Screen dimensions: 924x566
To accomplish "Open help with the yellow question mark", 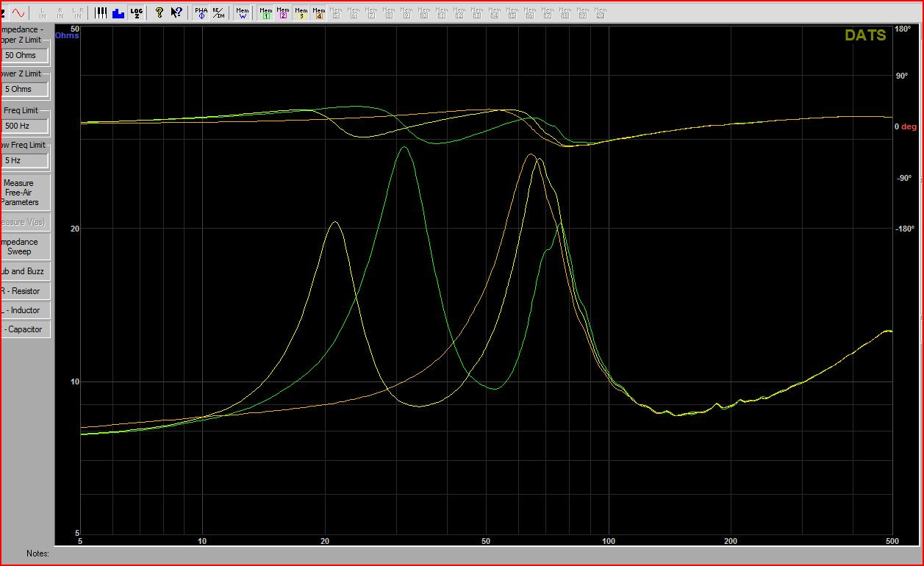I will pyautogui.click(x=159, y=12).
